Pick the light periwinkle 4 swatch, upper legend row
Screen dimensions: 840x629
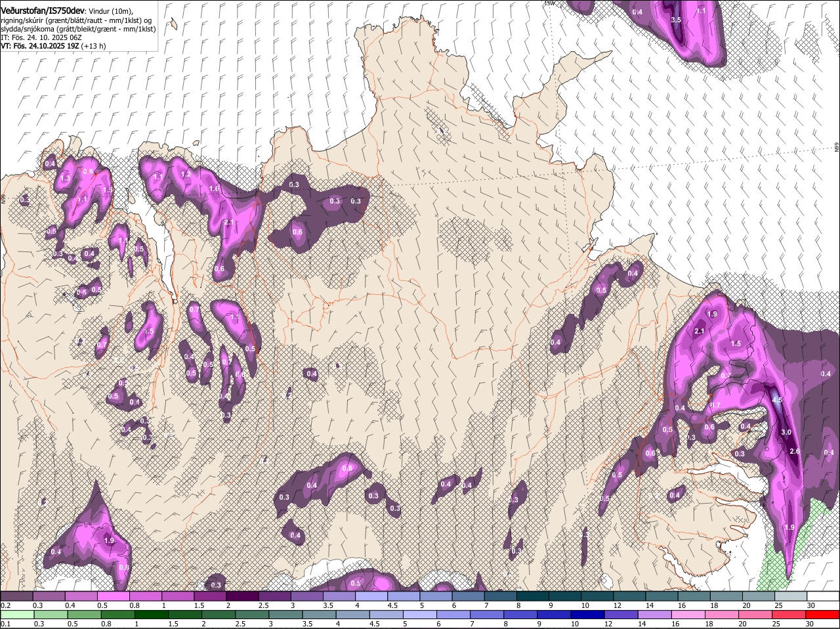pyautogui.click(x=371, y=596)
